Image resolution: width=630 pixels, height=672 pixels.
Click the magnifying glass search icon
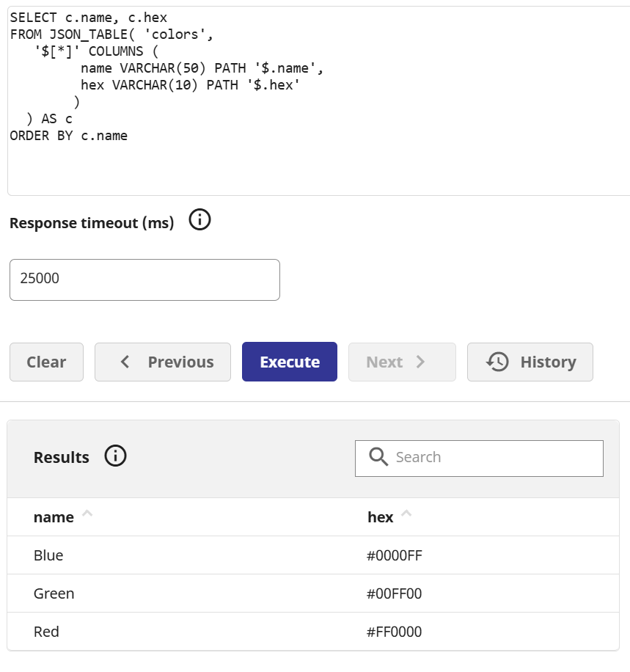[x=378, y=457]
